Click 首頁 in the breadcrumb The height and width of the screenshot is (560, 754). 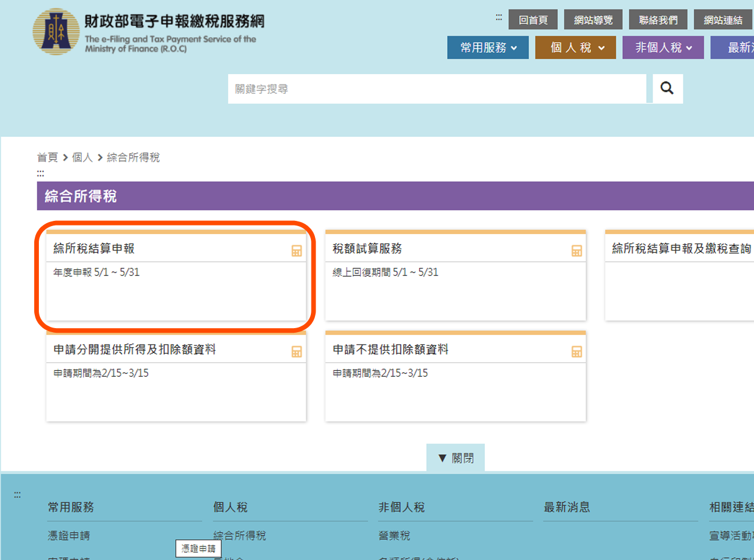coord(47,158)
